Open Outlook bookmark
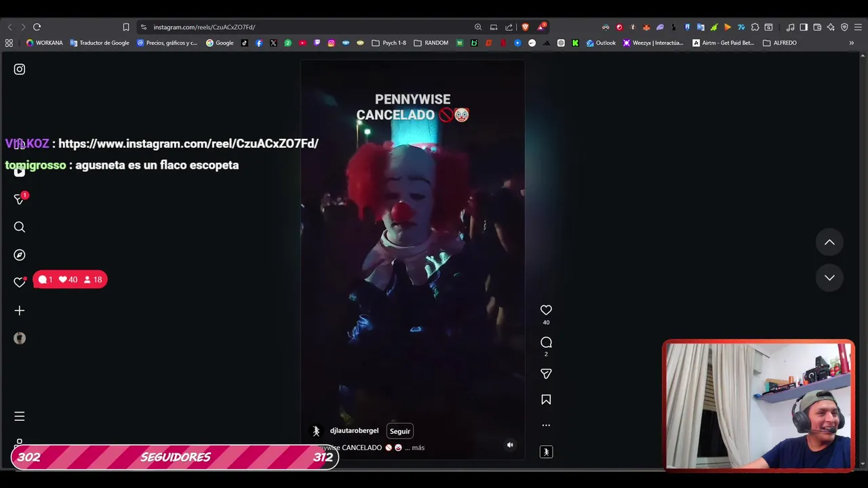Image resolution: width=868 pixels, height=488 pixels. [x=601, y=43]
